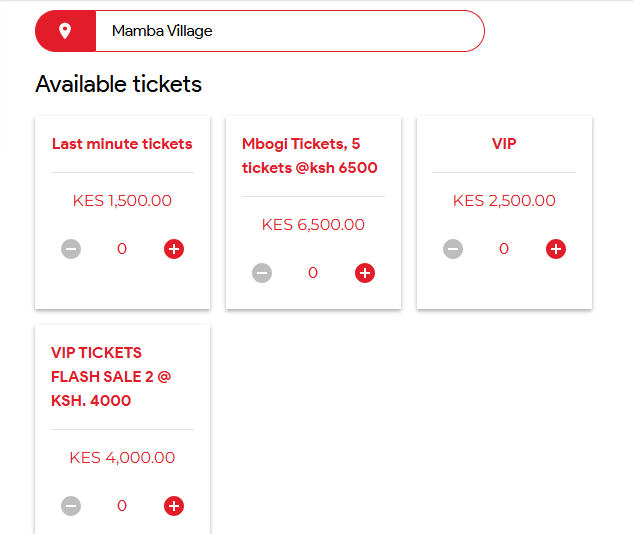
Task: Click the red location pin icon
Action: coord(65,31)
